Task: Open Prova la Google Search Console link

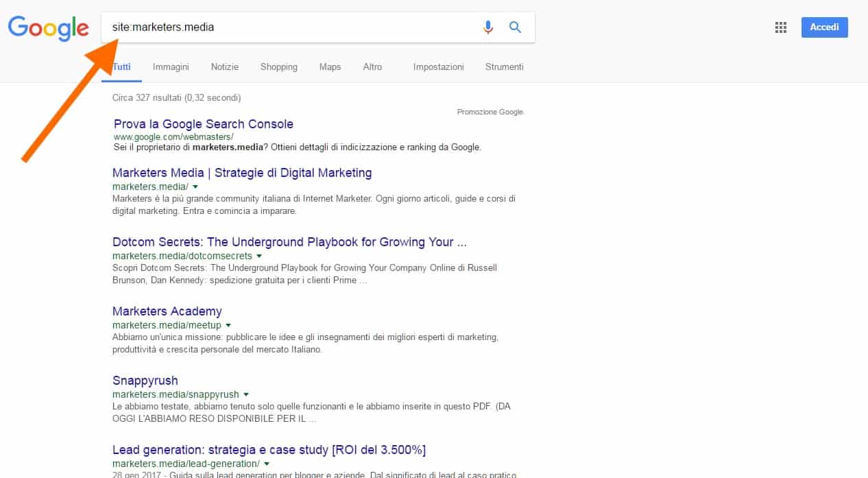Action: click(x=204, y=124)
